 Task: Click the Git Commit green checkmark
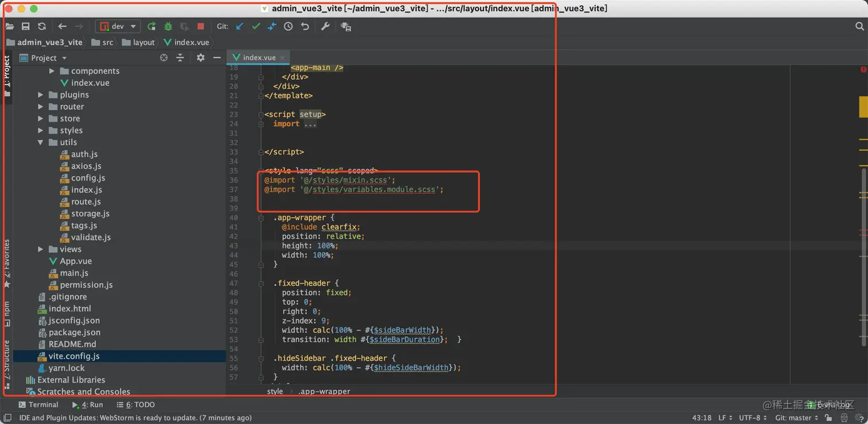(x=256, y=26)
